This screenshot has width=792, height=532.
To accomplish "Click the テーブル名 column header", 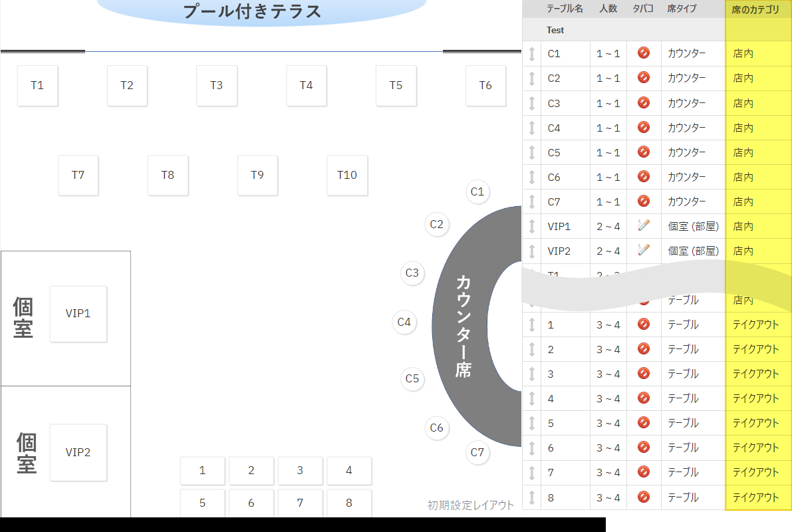I will 565,9.
